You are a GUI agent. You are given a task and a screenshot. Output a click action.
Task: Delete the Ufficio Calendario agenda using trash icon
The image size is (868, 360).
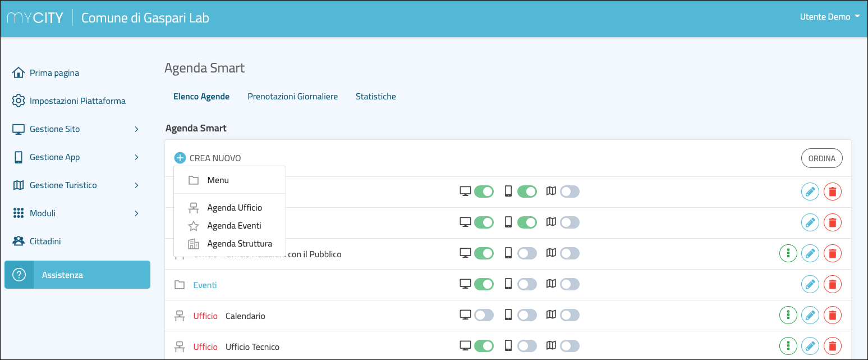tap(833, 316)
